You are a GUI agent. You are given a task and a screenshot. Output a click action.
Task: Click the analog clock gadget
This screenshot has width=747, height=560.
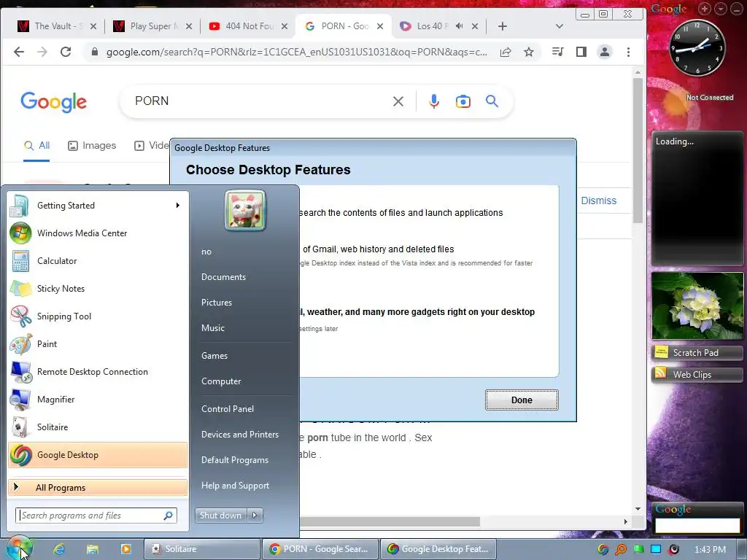(697, 47)
